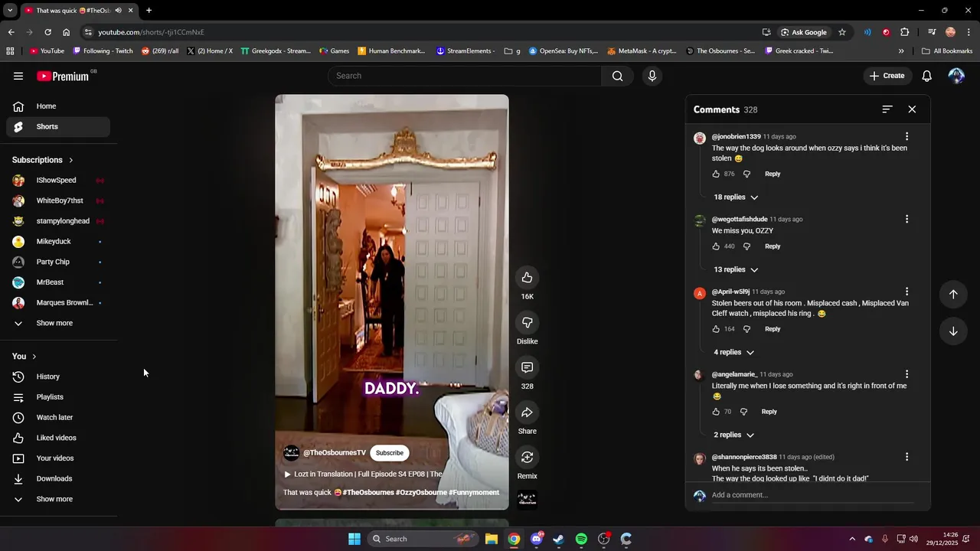Open the Subscriptions section chevron
Image resolution: width=980 pixels, height=551 pixels.
[71, 160]
